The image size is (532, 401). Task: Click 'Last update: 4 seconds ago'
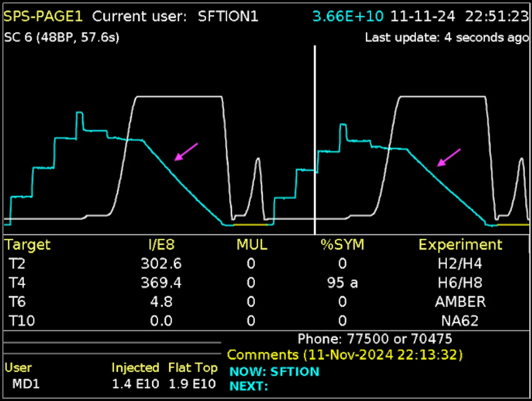[447, 37]
